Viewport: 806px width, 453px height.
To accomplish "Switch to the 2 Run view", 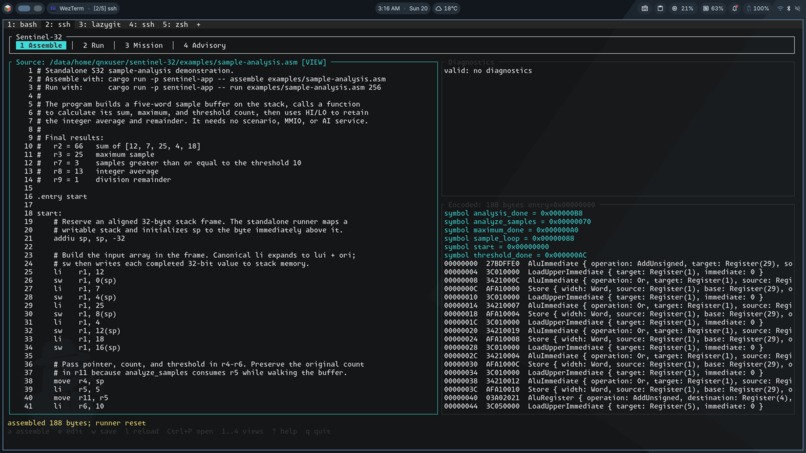I will pos(94,45).
